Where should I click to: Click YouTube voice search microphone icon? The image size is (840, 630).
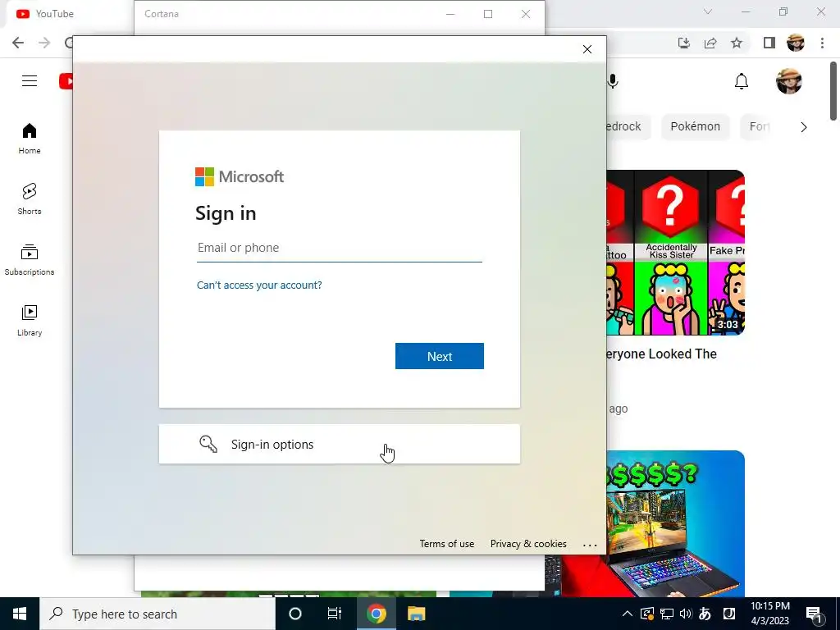tap(613, 81)
